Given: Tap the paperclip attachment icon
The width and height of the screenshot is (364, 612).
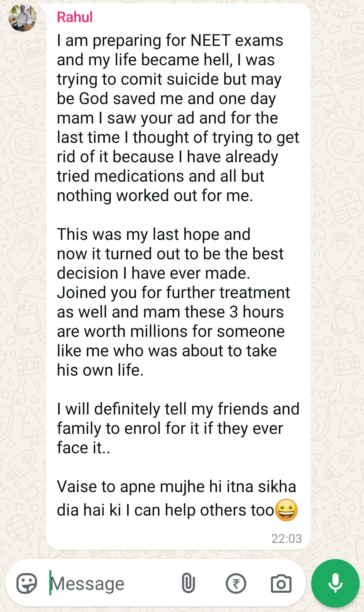Looking at the screenshot, I should 188,584.
